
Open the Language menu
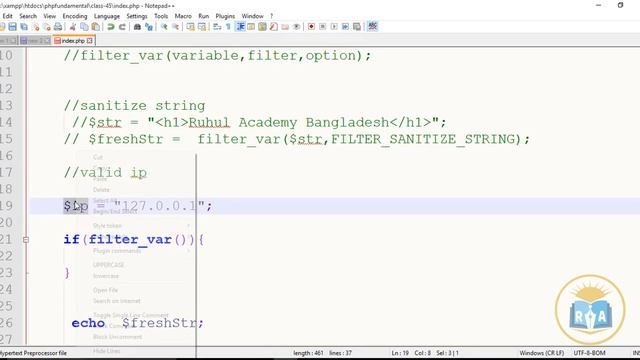point(107,16)
